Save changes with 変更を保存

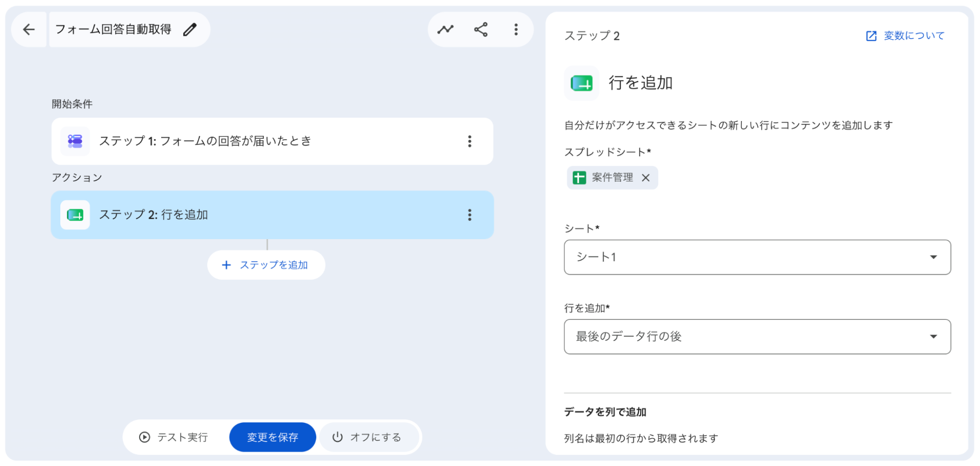click(273, 437)
